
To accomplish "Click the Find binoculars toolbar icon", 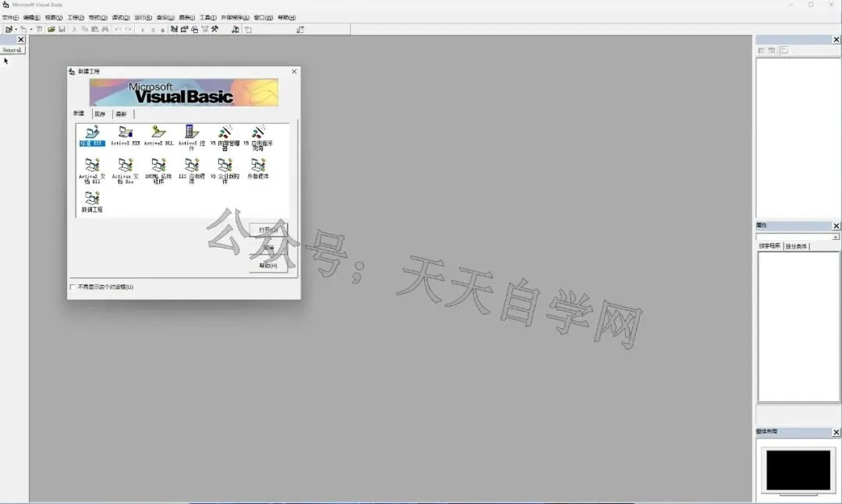I will coord(105,30).
